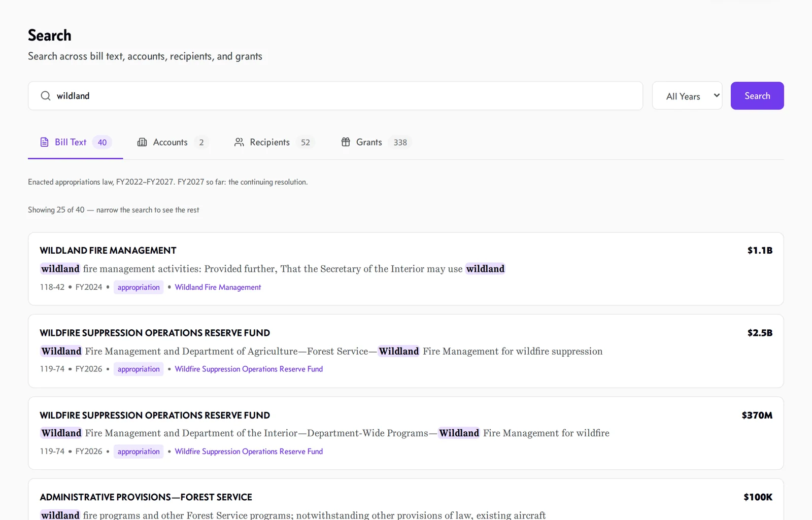Image resolution: width=812 pixels, height=520 pixels.
Task: Click the Search page heading
Action: [50, 36]
